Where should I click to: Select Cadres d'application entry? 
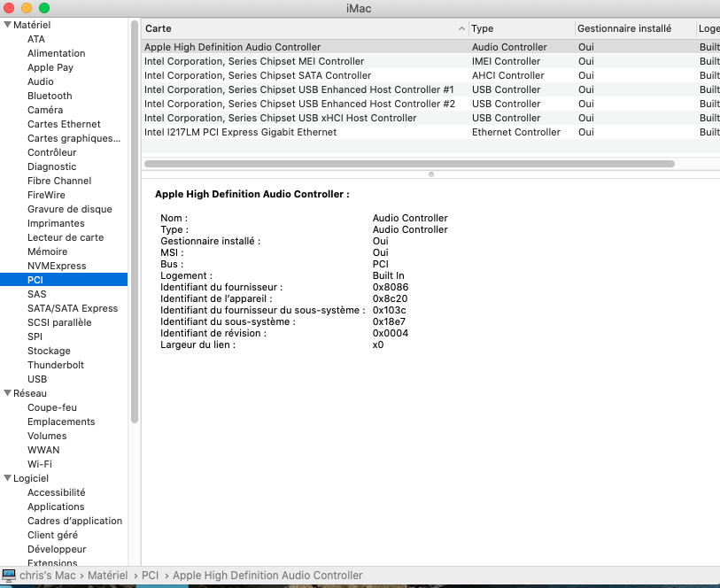click(x=75, y=521)
